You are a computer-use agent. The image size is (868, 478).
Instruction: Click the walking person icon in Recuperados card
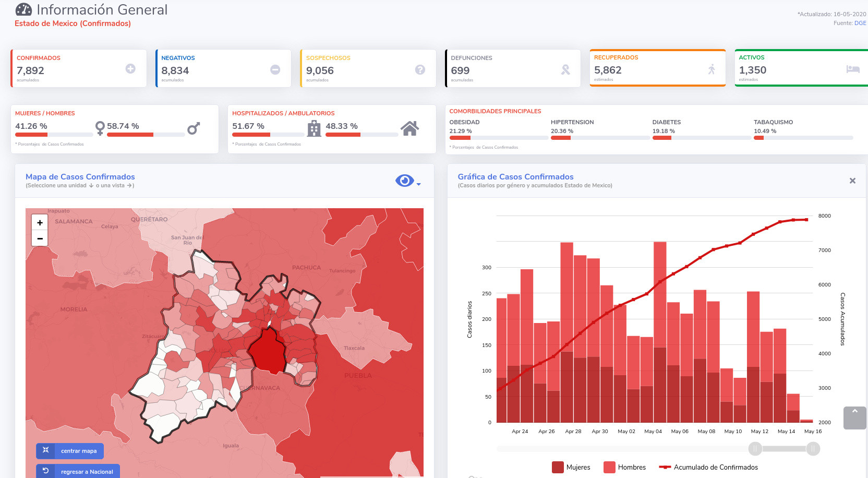(x=712, y=69)
